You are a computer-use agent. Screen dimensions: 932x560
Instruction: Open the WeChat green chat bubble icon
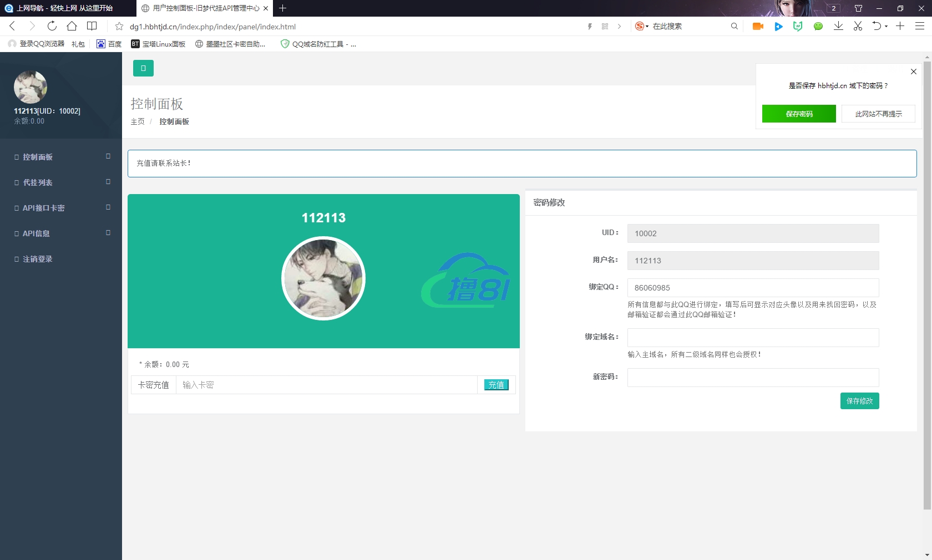[818, 26]
